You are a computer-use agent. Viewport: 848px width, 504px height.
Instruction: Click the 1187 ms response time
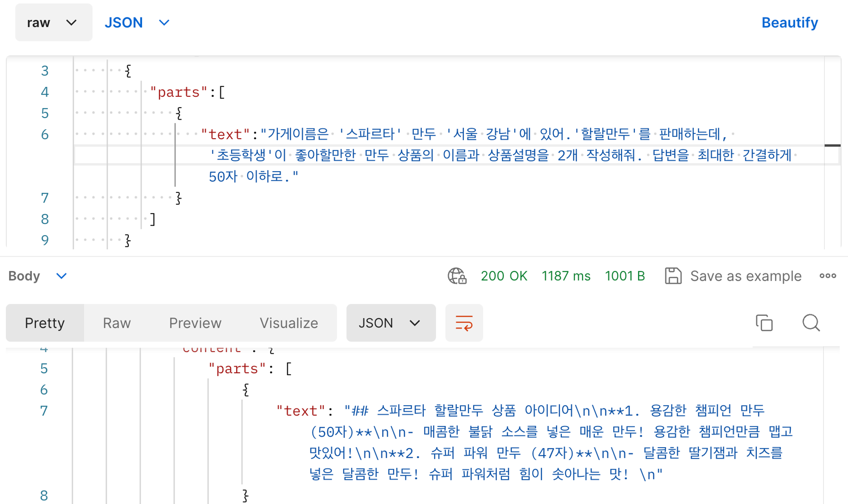click(566, 276)
